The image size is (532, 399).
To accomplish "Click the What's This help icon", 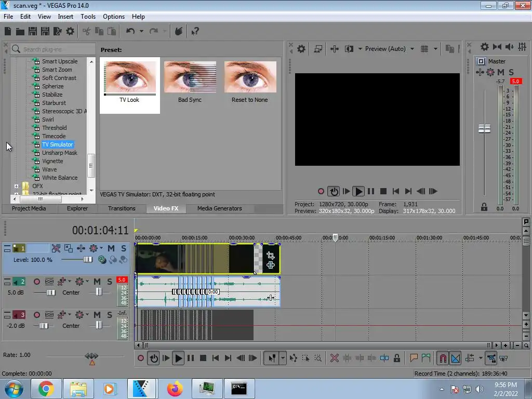I will [195, 31].
